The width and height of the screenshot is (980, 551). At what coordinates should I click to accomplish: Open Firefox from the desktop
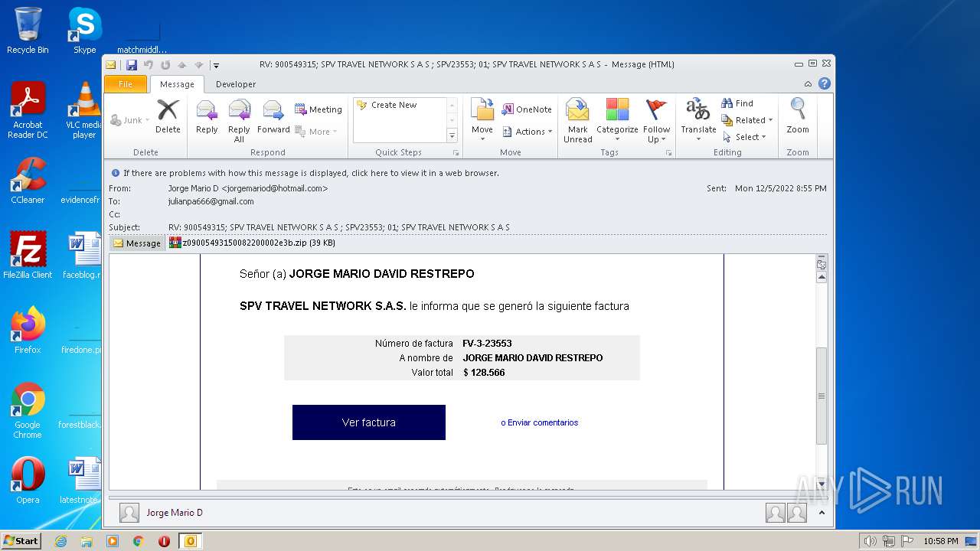pos(28,331)
